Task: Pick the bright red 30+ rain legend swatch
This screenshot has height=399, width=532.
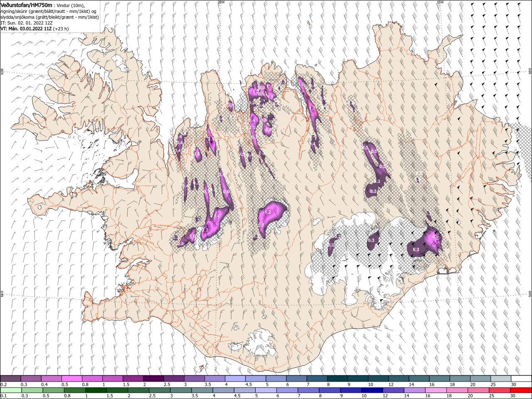Action: pyautogui.click(x=521, y=390)
